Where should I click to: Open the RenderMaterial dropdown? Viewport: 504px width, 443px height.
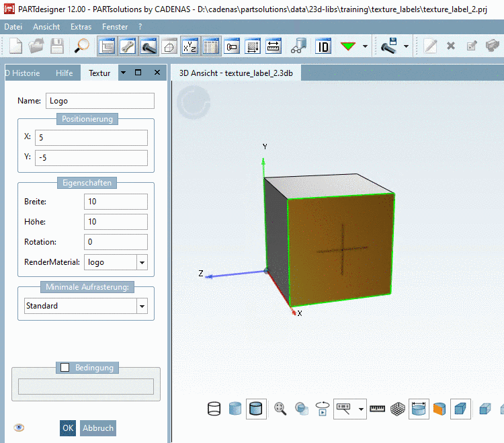[x=142, y=262]
